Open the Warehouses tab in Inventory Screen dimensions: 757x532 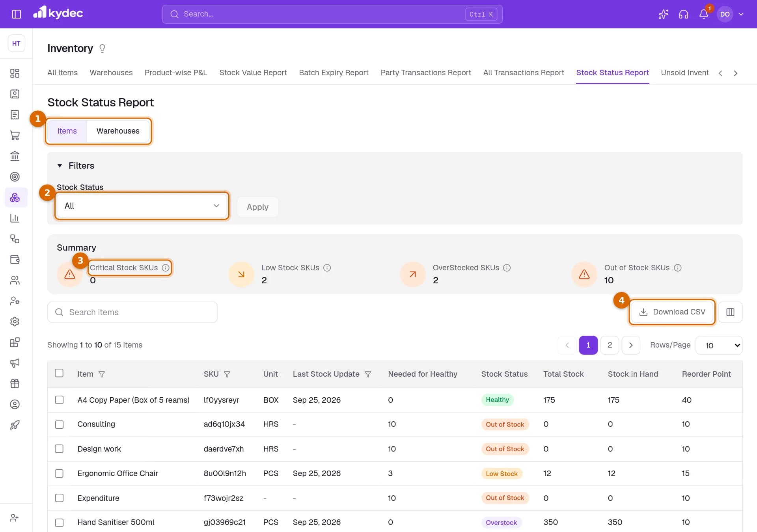(111, 73)
